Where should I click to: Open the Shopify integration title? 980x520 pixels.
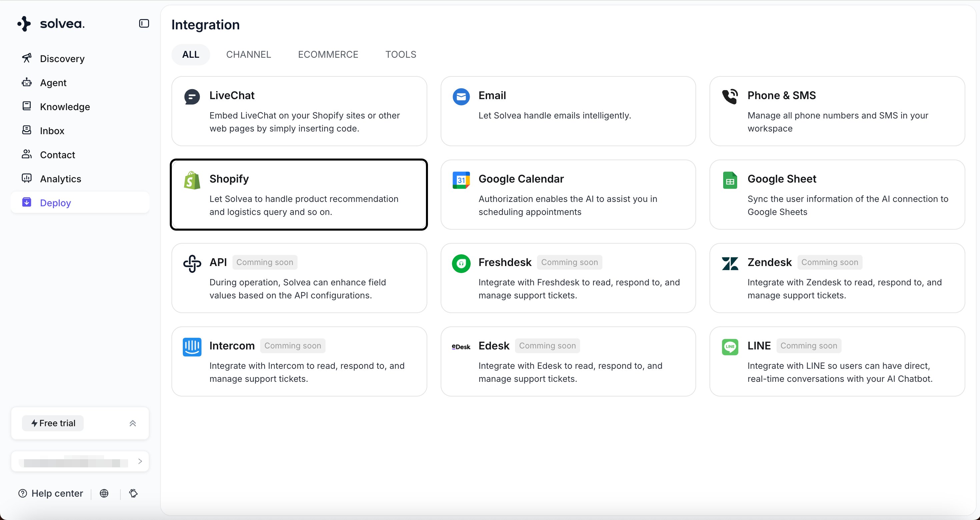(x=229, y=179)
